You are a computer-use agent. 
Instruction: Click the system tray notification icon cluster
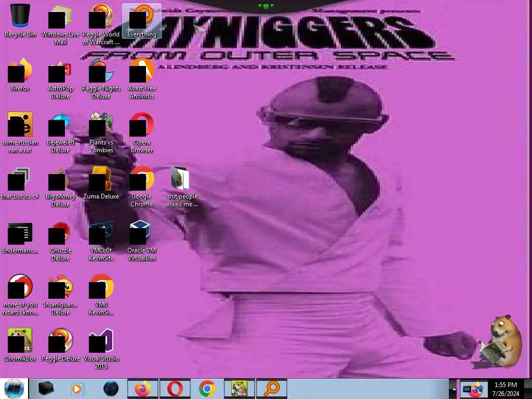pyautogui.click(x=473, y=389)
